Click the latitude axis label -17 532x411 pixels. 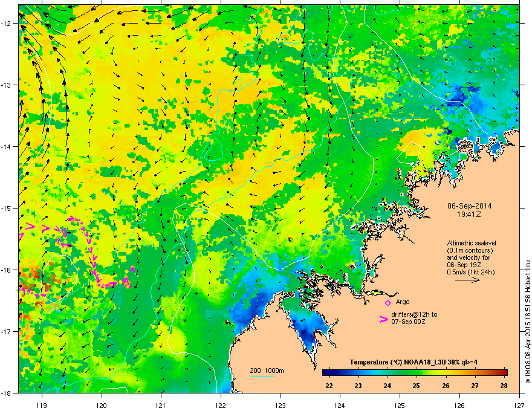coord(7,332)
